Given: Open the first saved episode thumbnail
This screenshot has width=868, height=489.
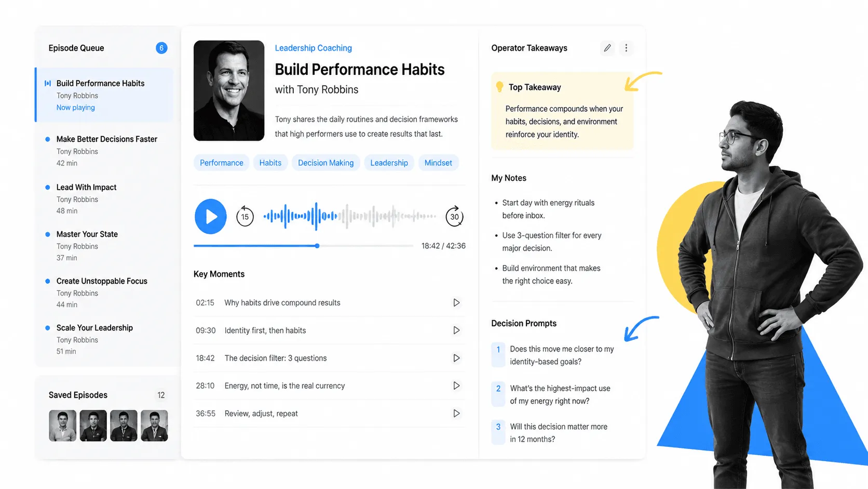Looking at the screenshot, I should [63, 426].
